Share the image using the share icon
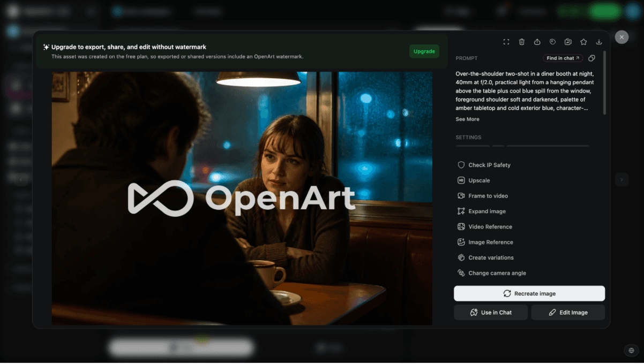The image size is (644, 364). [537, 42]
